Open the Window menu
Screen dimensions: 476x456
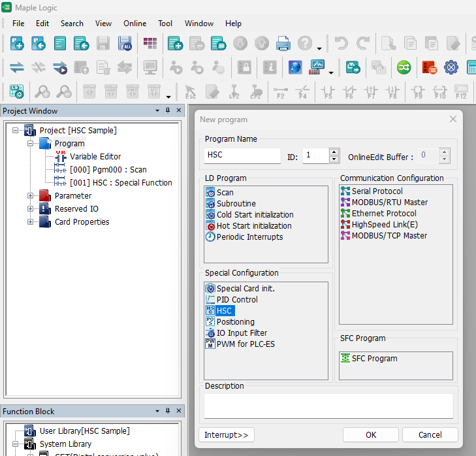(x=199, y=24)
